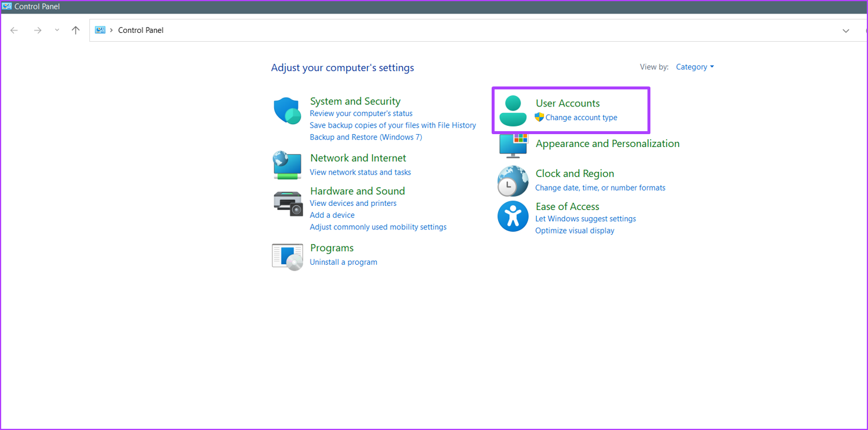Expand the address bar path chevron
Screen dimensions: 868x430
pyautogui.click(x=112, y=30)
